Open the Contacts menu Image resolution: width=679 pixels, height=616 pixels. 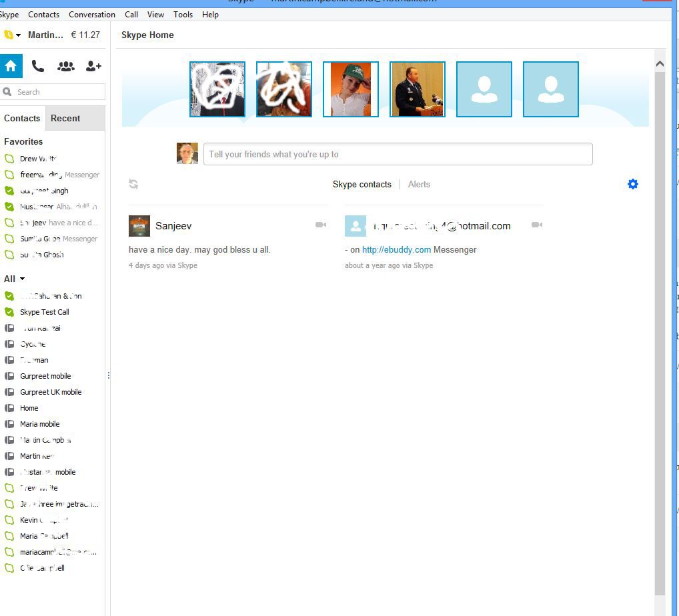tap(44, 14)
